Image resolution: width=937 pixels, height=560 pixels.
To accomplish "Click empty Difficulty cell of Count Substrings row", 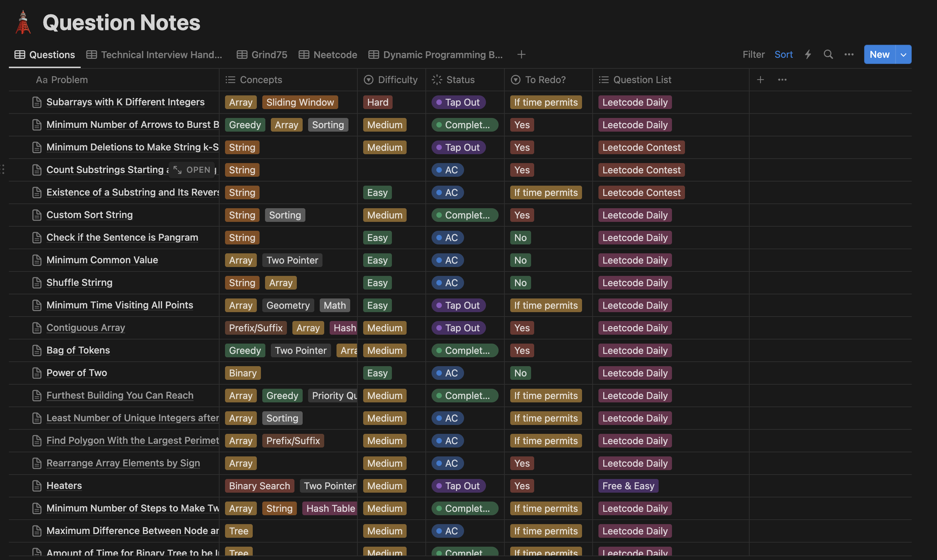I will [391, 170].
